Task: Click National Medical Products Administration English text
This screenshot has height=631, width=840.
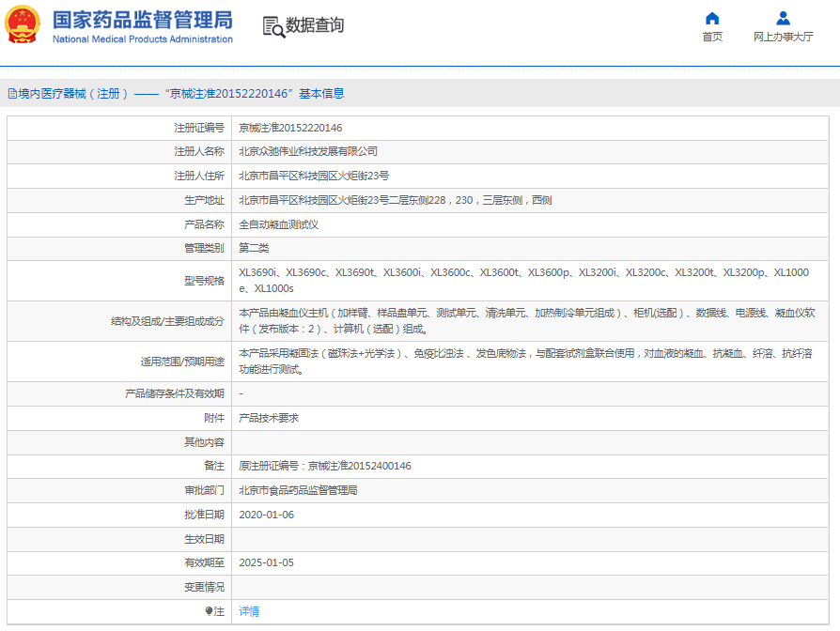Action: (142, 39)
